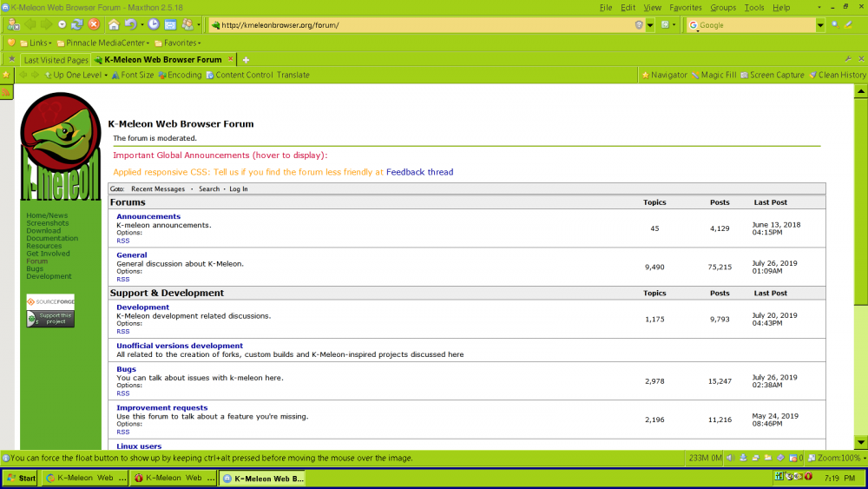Switch to the Last Visited Pages tab
Viewport: 868px width, 489px height.
[x=56, y=60]
